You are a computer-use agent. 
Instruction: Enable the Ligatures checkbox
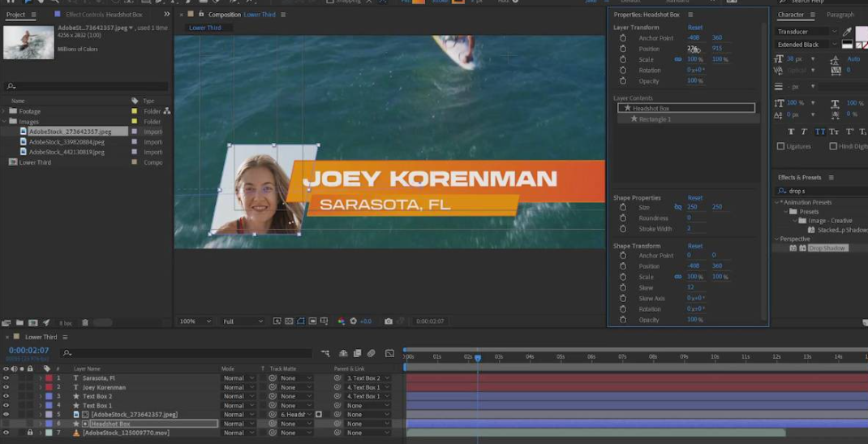pyautogui.click(x=781, y=146)
